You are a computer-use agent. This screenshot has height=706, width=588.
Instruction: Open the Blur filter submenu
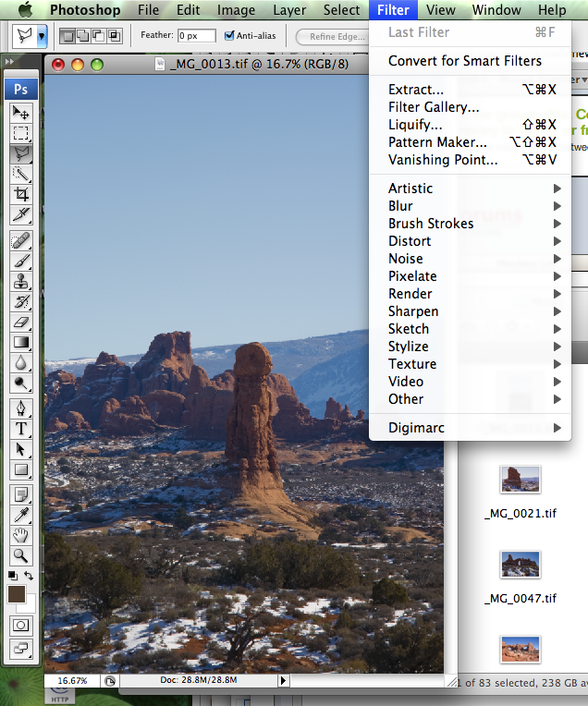[x=471, y=206]
